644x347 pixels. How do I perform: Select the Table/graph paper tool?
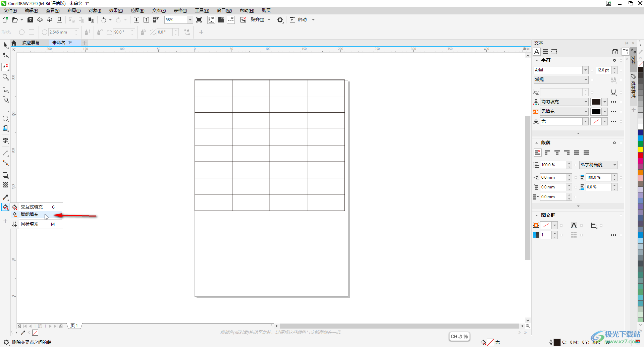pos(5,128)
